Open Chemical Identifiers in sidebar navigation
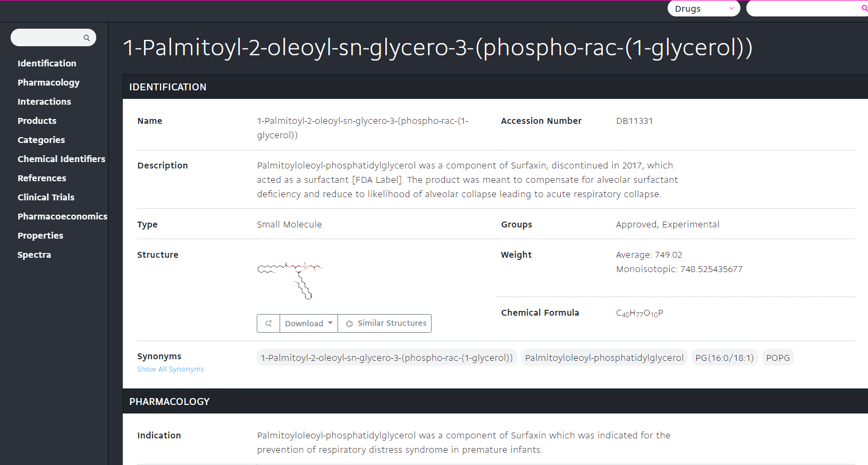Image resolution: width=868 pixels, height=465 pixels. [61, 159]
